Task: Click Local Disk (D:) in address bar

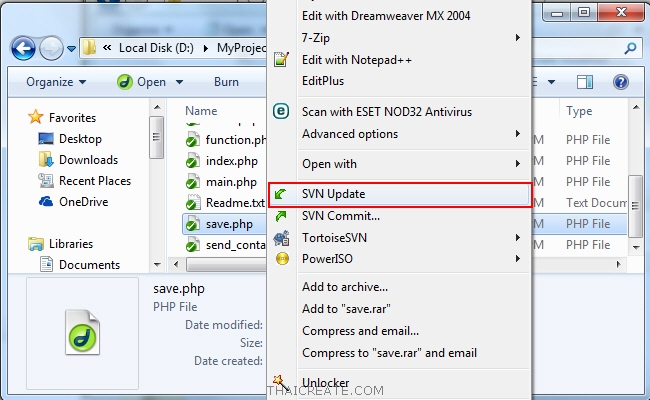Action: pyautogui.click(x=156, y=48)
